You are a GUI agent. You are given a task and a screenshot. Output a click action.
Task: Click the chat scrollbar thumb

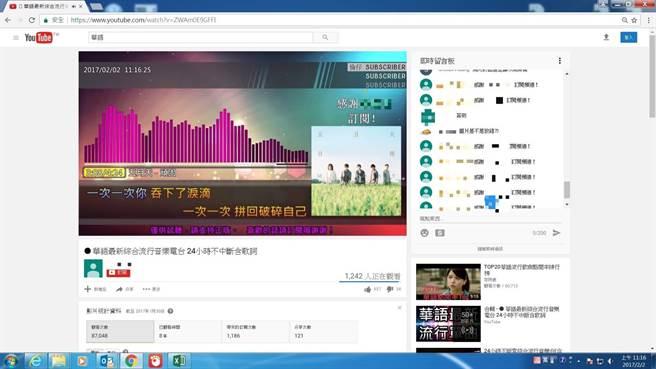567,190
